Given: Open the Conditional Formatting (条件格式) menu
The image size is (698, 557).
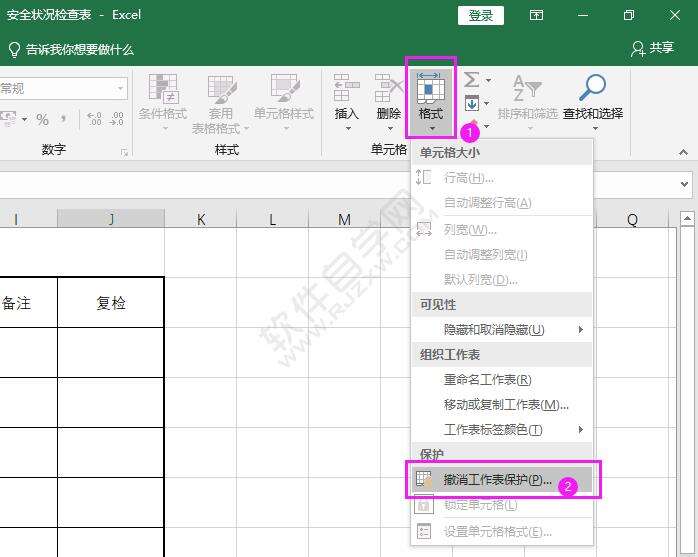Looking at the screenshot, I should pyautogui.click(x=162, y=102).
